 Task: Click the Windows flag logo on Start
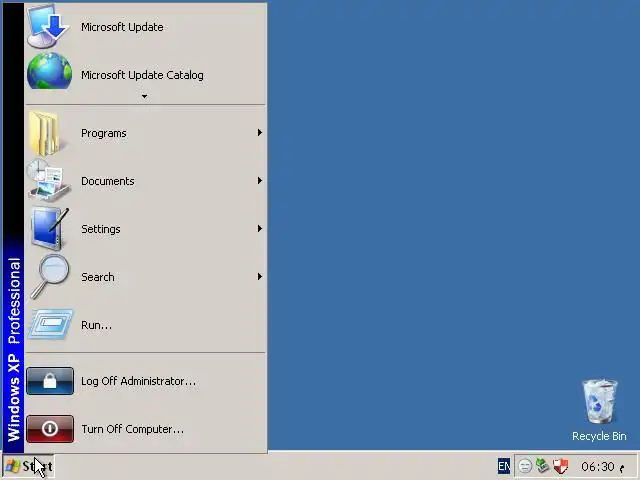coord(12,466)
